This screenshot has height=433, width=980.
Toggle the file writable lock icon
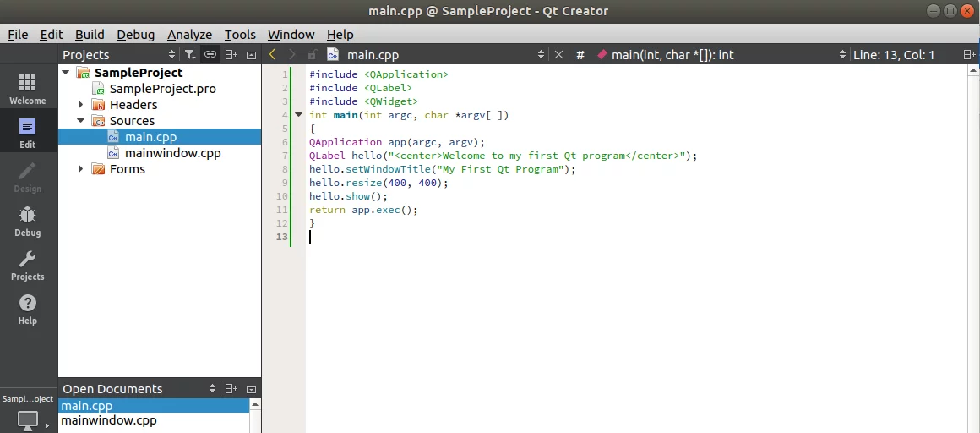[313, 55]
